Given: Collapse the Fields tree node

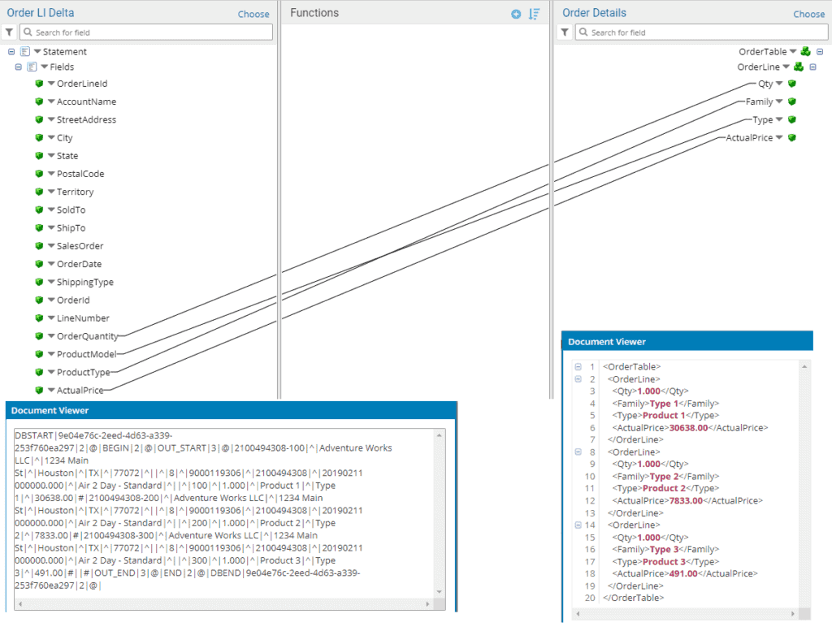Looking at the screenshot, I should (x=18, y=67).
